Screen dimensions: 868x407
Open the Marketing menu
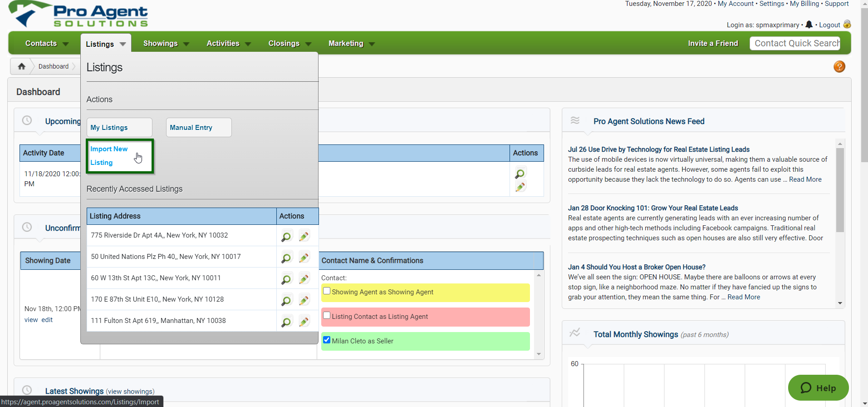tap(346, 44)
